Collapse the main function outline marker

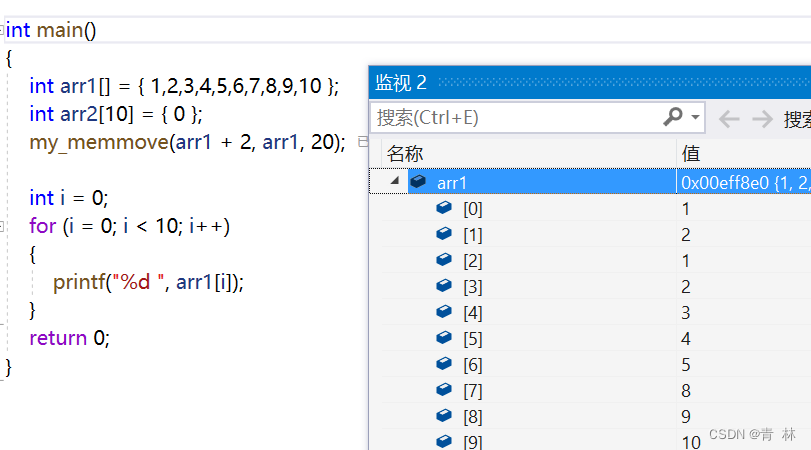[2, 30]
